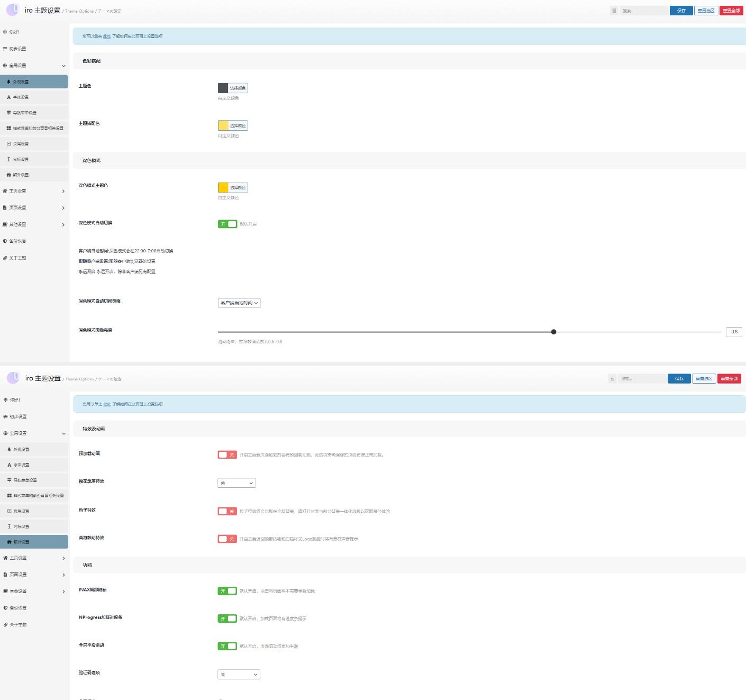Enable the 预加载动画 toggle
Viewport: 746px width, 700px height.
227,454
